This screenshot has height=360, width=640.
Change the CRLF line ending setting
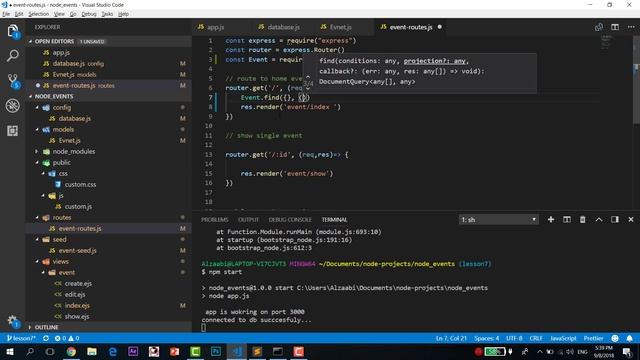(x=536, y=338)
